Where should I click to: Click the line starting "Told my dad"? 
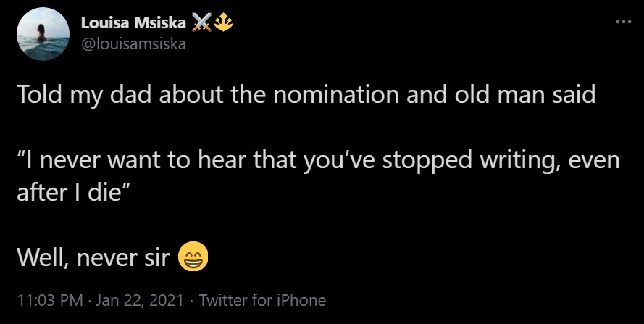[x=304, y=96]
